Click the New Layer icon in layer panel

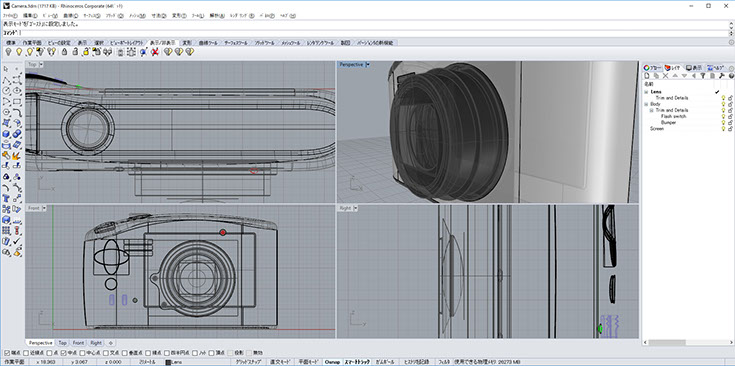[646, 75]
